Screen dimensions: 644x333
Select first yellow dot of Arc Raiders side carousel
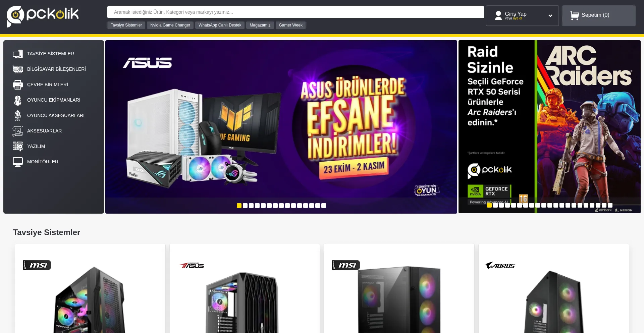tap(489, 205)
